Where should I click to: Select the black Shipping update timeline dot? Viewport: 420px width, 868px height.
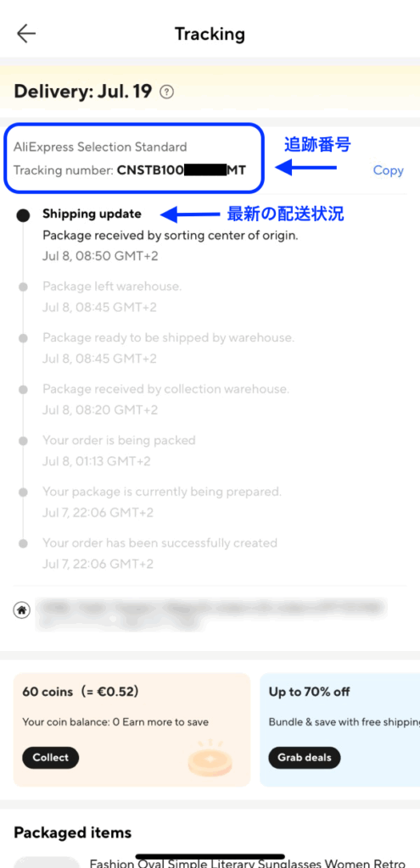tap(23, 215)
